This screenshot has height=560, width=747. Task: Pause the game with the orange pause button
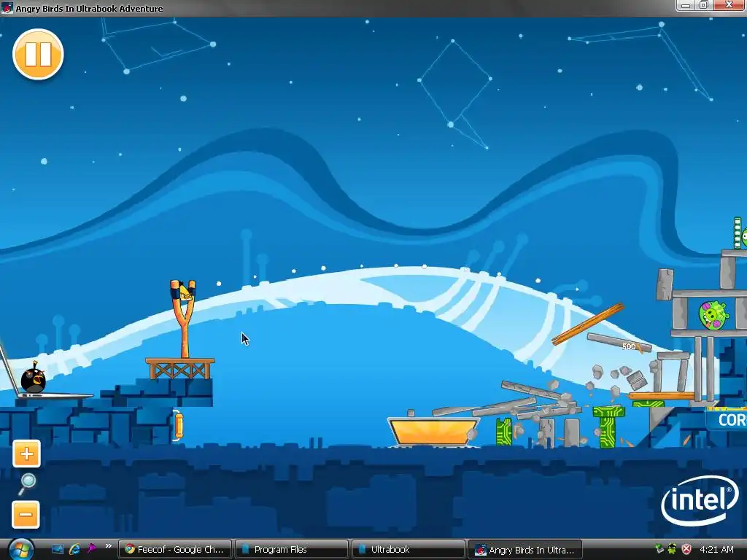pos(38,54)
